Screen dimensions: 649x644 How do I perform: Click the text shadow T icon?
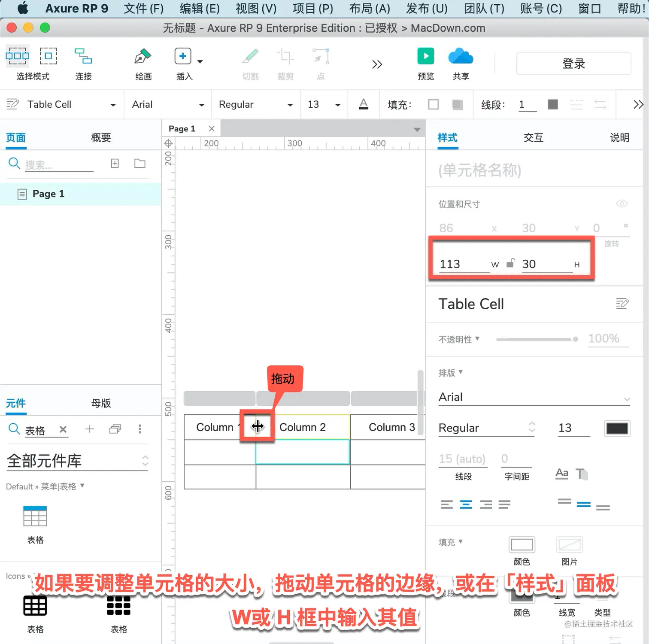click(582, 474)
